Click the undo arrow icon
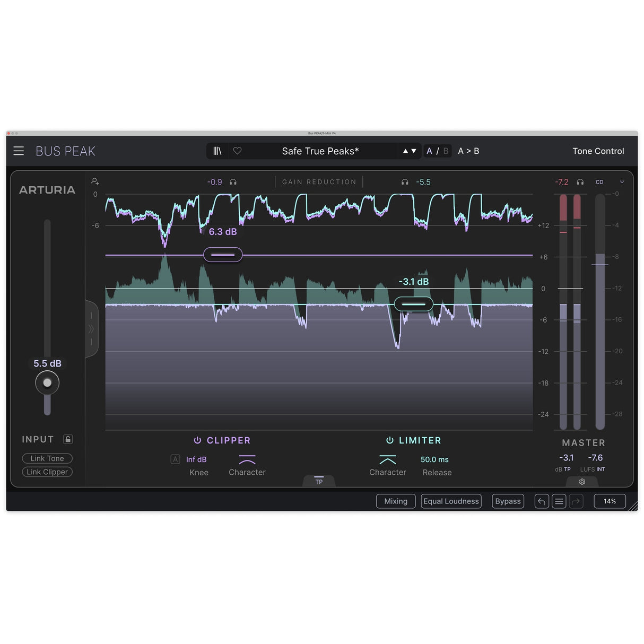The width and height of the screenshot is (644, 644). click(541, 501)
